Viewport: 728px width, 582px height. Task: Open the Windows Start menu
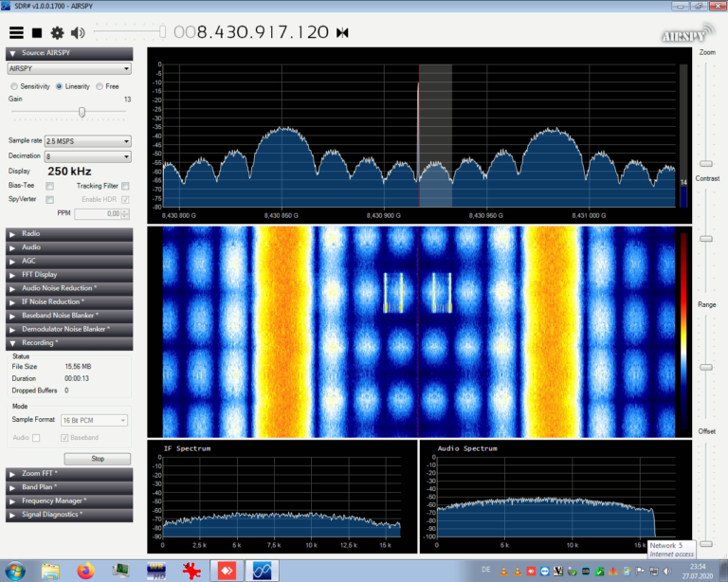click(15, 571)
